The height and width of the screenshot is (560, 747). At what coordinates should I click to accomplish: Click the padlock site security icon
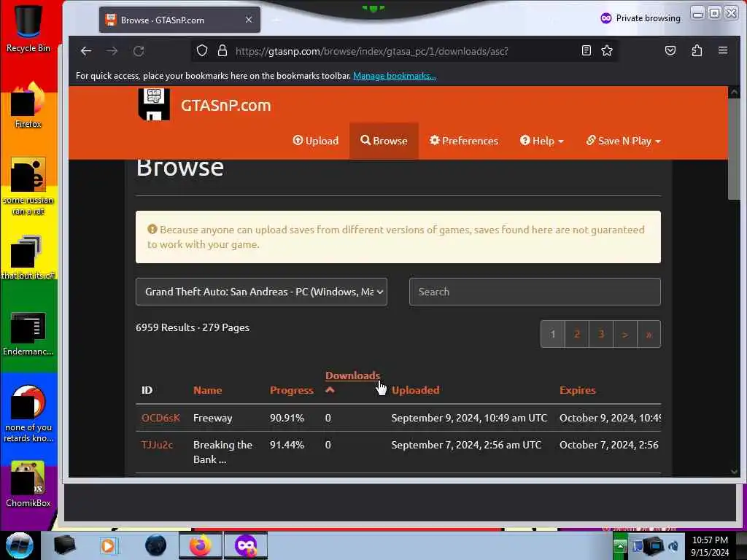point(222,50)
